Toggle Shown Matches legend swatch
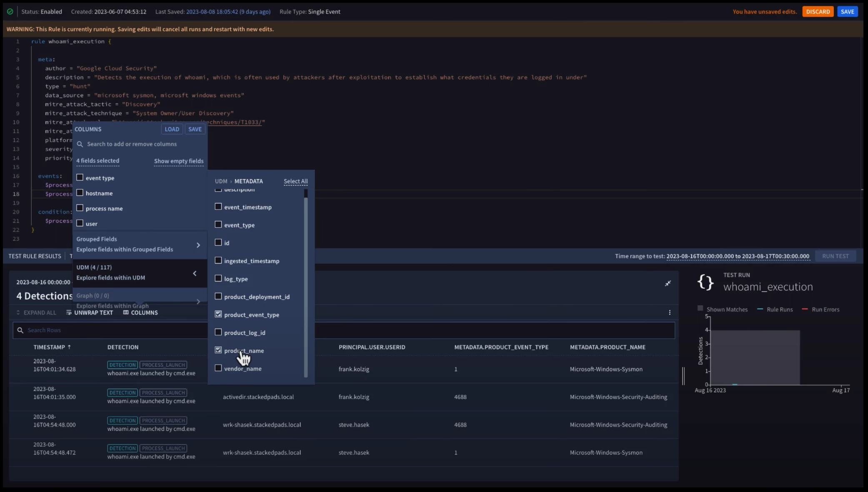868x492 pixels. pos(700,309)
